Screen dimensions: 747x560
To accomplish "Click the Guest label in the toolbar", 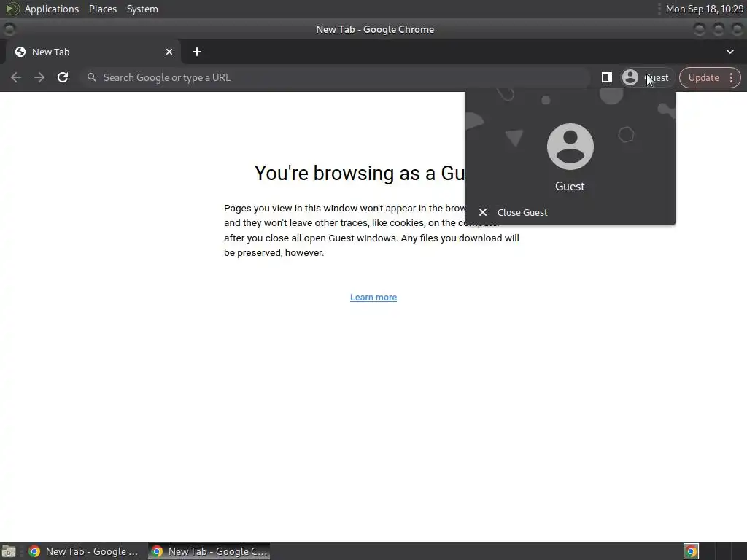I will tap(657, 77).
